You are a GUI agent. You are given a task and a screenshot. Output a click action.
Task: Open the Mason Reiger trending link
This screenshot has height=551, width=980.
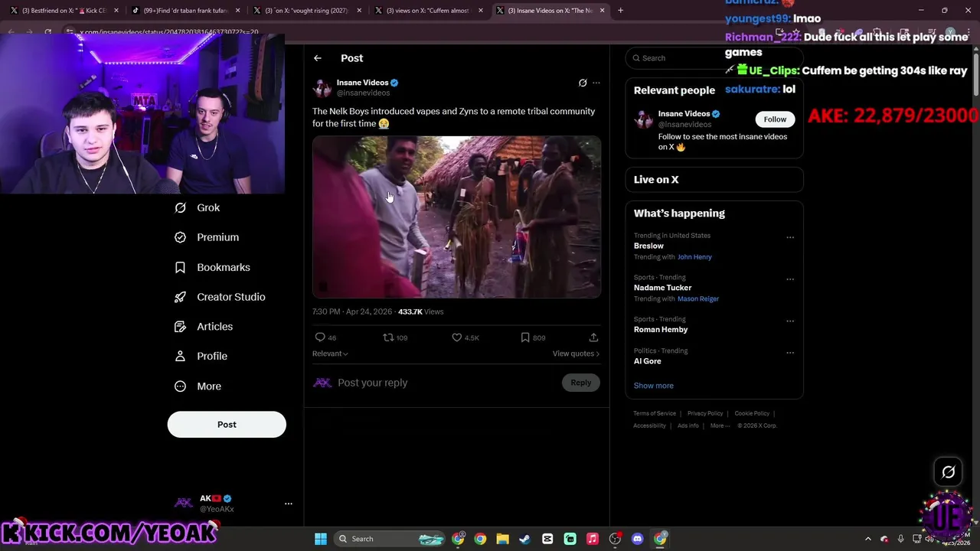pos(698,299)
